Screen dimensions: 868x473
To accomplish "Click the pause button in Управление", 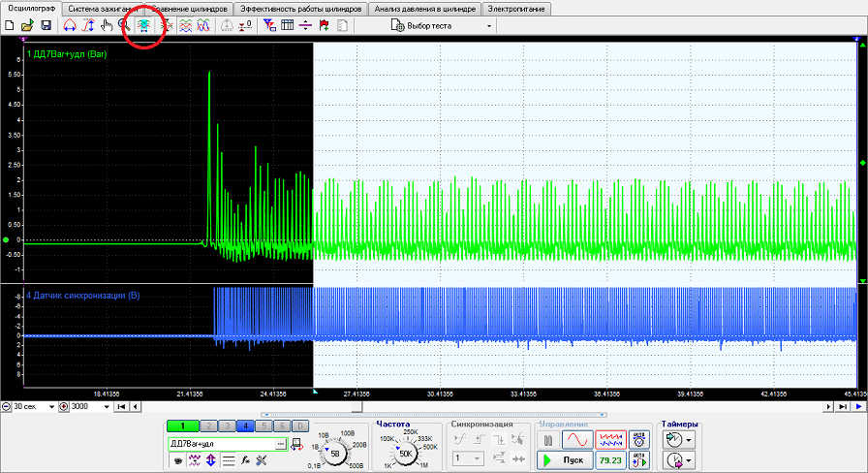I will (x=548, y=440).
